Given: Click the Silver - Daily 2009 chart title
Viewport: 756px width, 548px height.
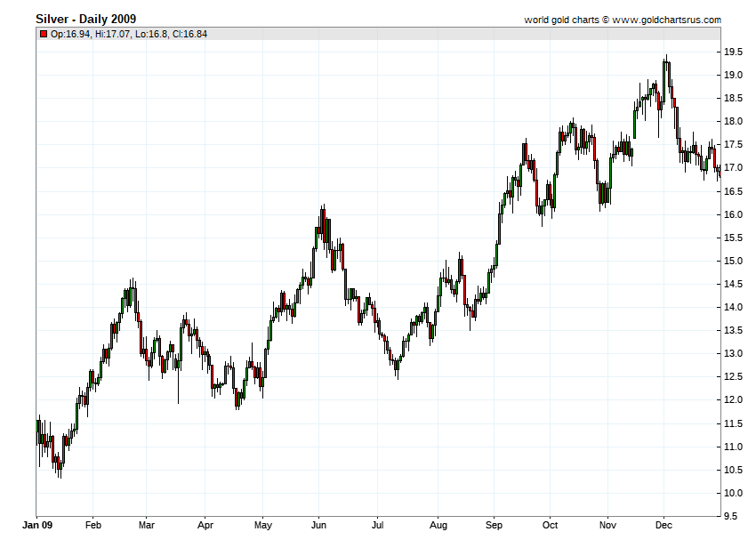Looking at the screenshot, I should point(85,19).
